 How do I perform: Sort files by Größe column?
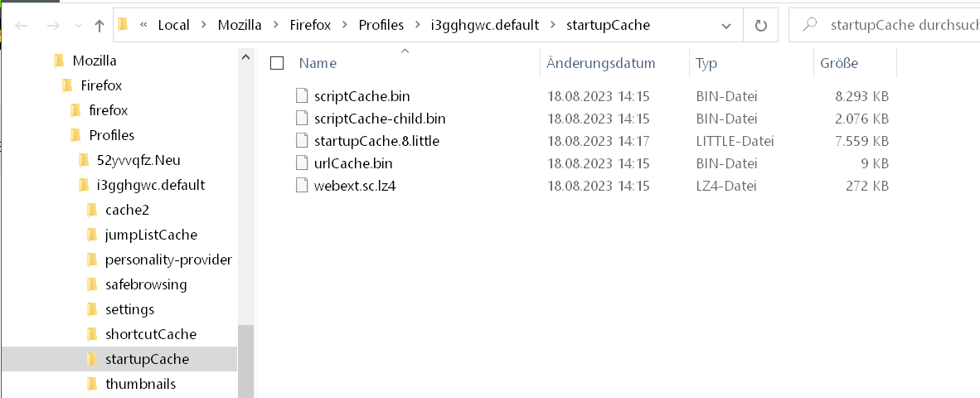coord(839,63)
